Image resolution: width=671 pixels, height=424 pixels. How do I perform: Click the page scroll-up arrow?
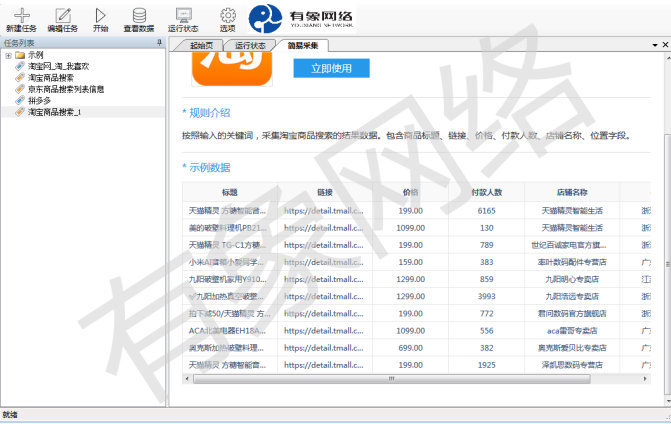pyautogui.click(x=668, y=56)
